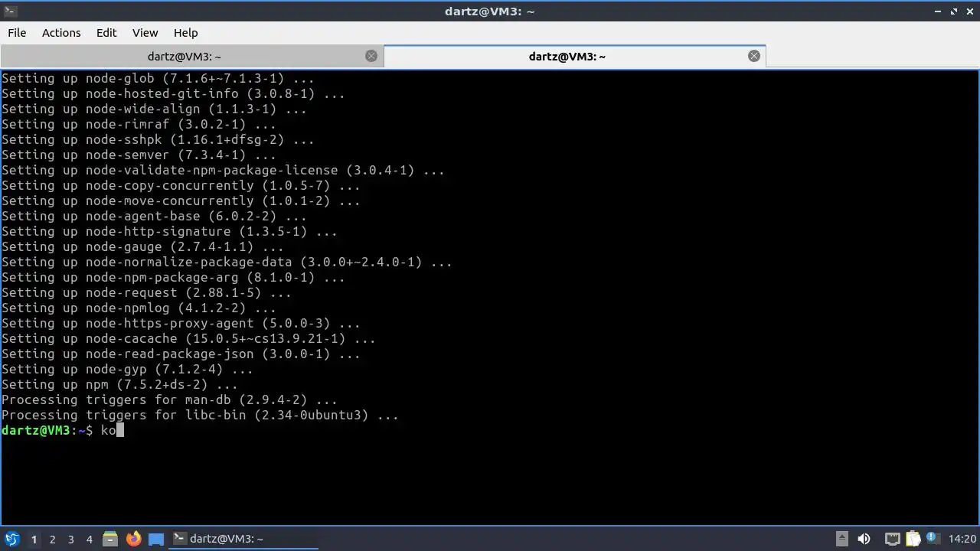Click the 14:20 clock
The height and width of the screenshot is (551, 980).
pyautogui.click(x=962, y=539)
